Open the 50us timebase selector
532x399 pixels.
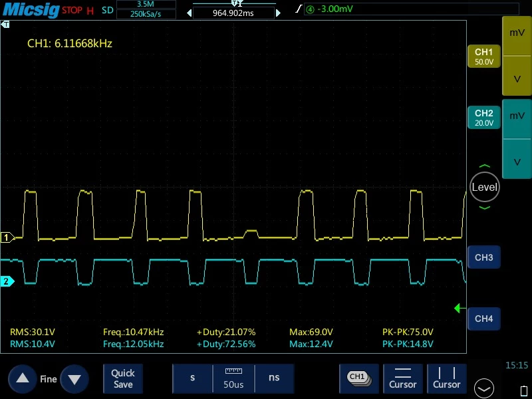[233, 378]
